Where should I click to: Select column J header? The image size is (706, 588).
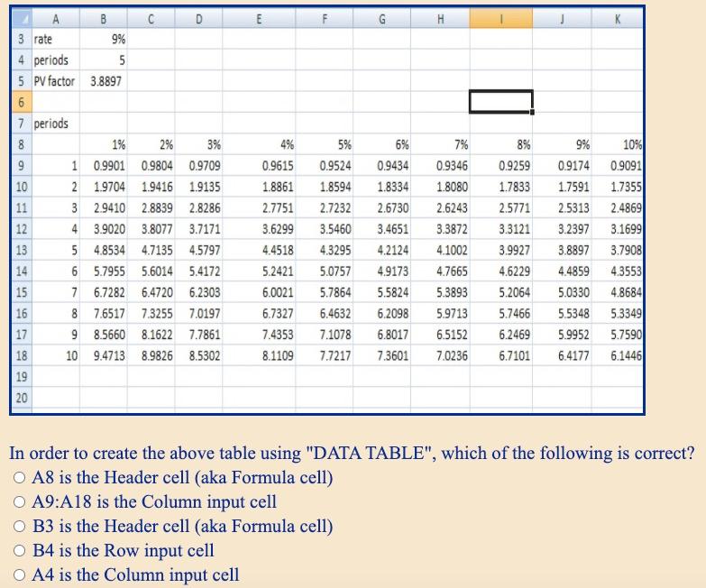(562, 18)
